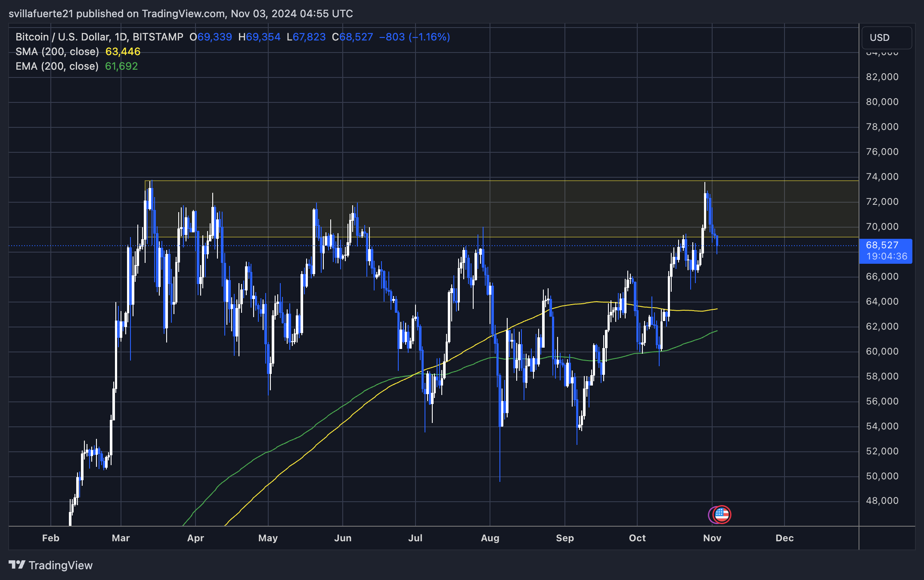Open svillafuerte21 profile link in header
Screen dimensions: 924x580
42,13
